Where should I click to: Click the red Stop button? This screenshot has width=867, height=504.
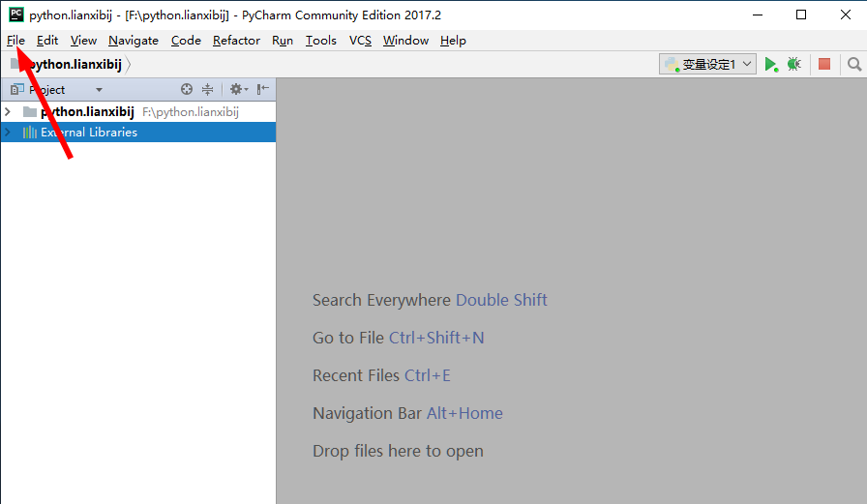point(824,64)
